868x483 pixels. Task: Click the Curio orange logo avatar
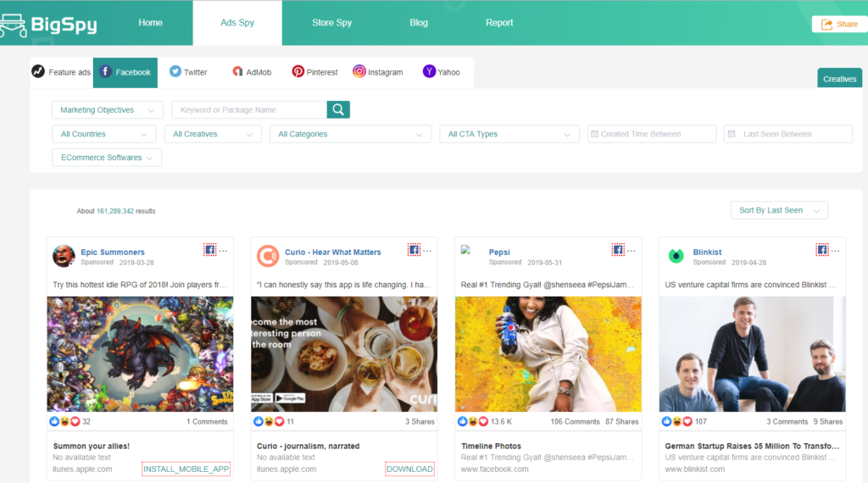click(x=268, y=256)
